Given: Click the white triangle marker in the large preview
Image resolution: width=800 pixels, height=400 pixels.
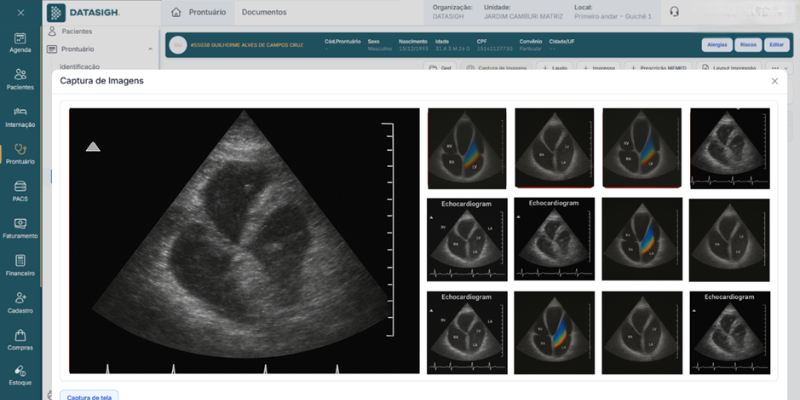Looking at the screenshot, I should coord(93,147).
